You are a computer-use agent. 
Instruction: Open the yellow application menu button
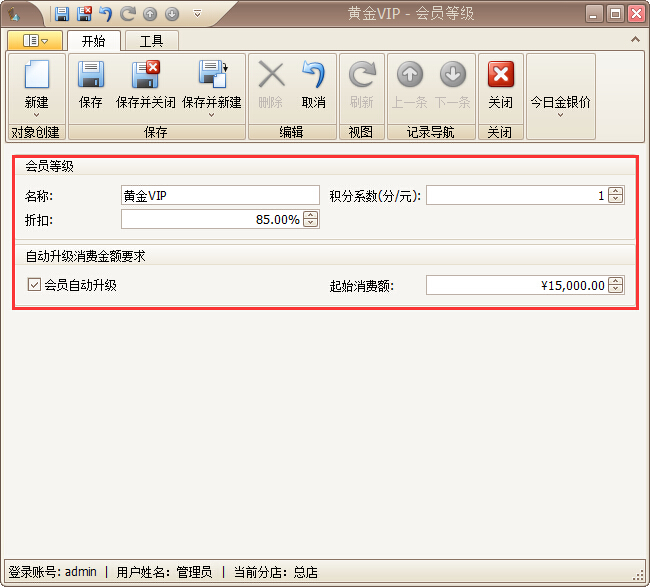click(x=35, y=41)
